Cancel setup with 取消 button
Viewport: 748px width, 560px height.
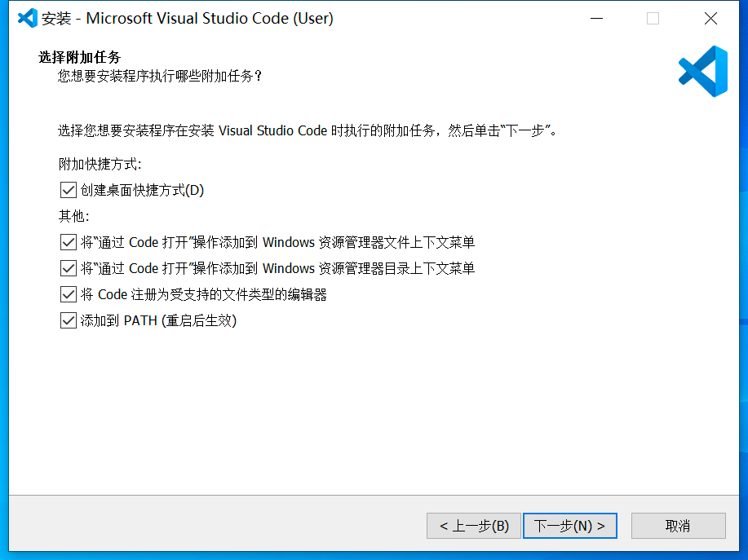679,526
